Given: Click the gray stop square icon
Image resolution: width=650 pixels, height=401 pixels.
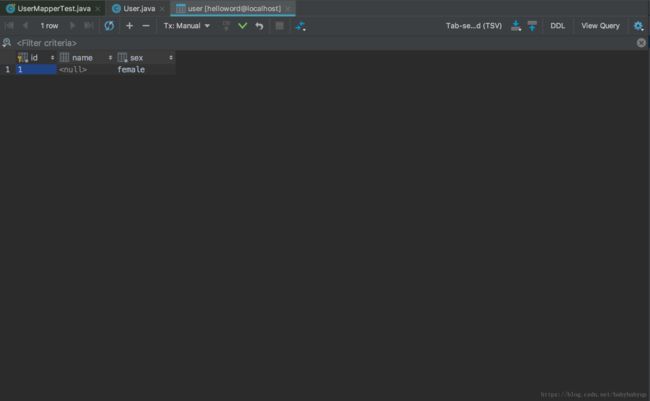Looking at the screenshot, I should click(x=280, y=26).
